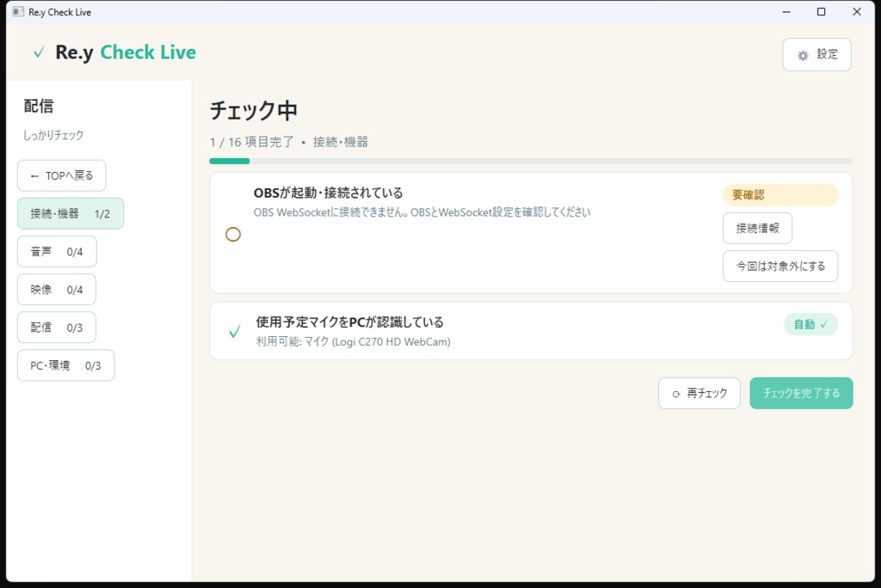Minimize the Re.y Check Live window
The image size is (881, 588).
coord(786,12)
